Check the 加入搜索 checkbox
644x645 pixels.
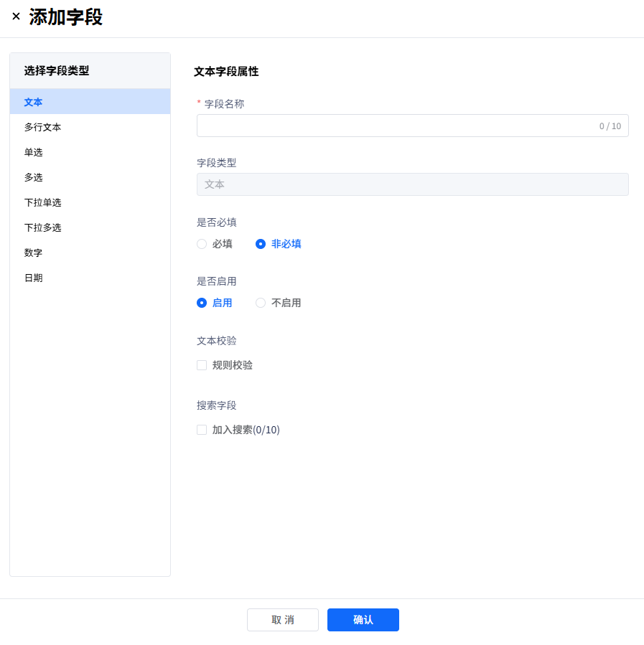(202, 430)
